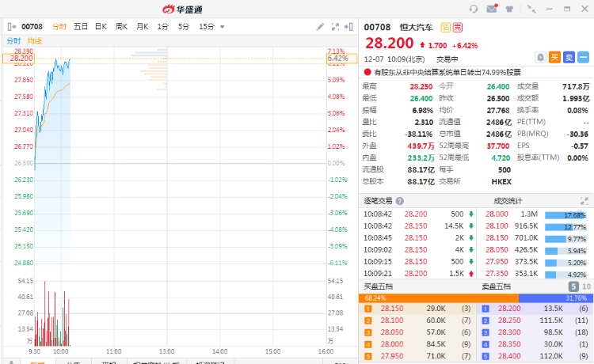Open the customer service headset icon
The height and width of the screenshot is (364, 594).
pyautogui.click(x=474, y=9)
